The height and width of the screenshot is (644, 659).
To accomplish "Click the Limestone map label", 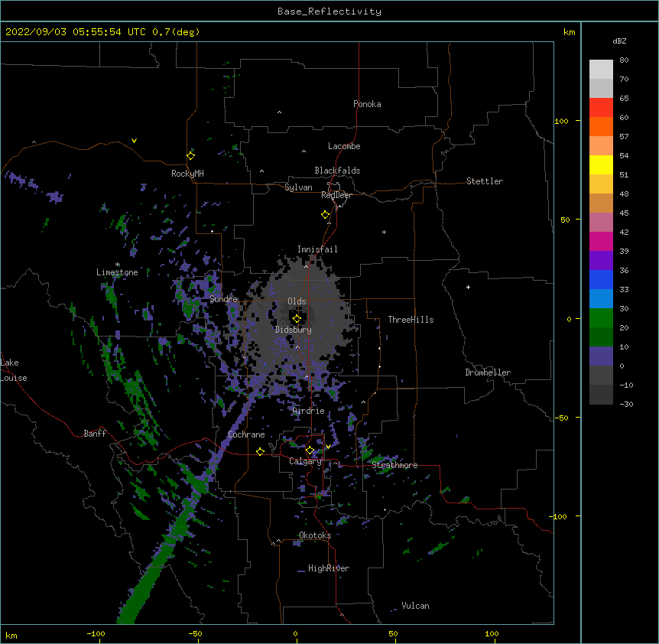I will click(117, 272).
